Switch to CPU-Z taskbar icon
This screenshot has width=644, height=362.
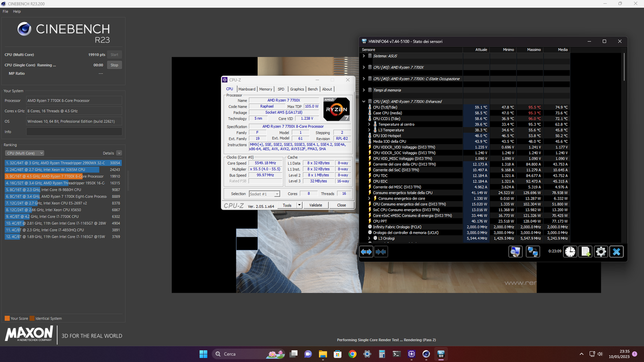click(x=412, y=354)
